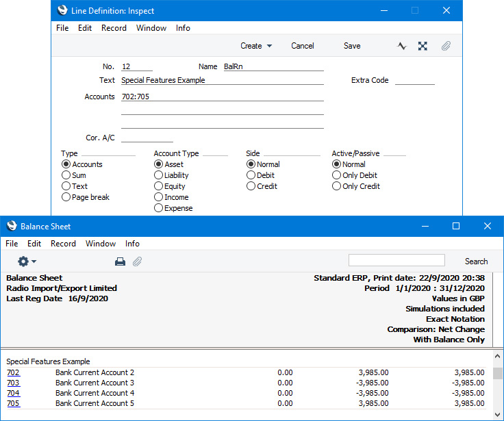Choose Expense account type
This screenshot has width=504, height=421.
pyautogui.click(x=158, y=208)
